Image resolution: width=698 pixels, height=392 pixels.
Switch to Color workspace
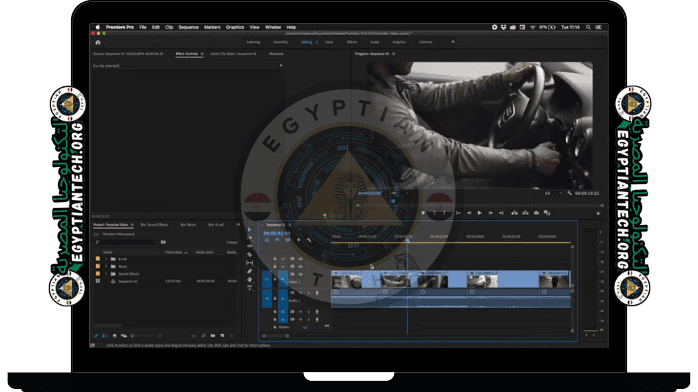click(x=329, y=42)
